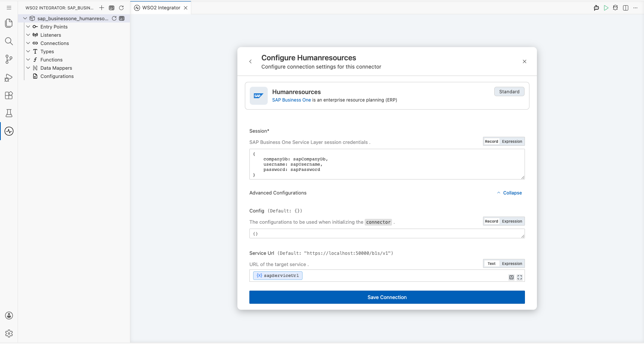The height and width of the screenshot is (344, 644).
Task: Open Run and Debug icon
Action: pos(9,77)
